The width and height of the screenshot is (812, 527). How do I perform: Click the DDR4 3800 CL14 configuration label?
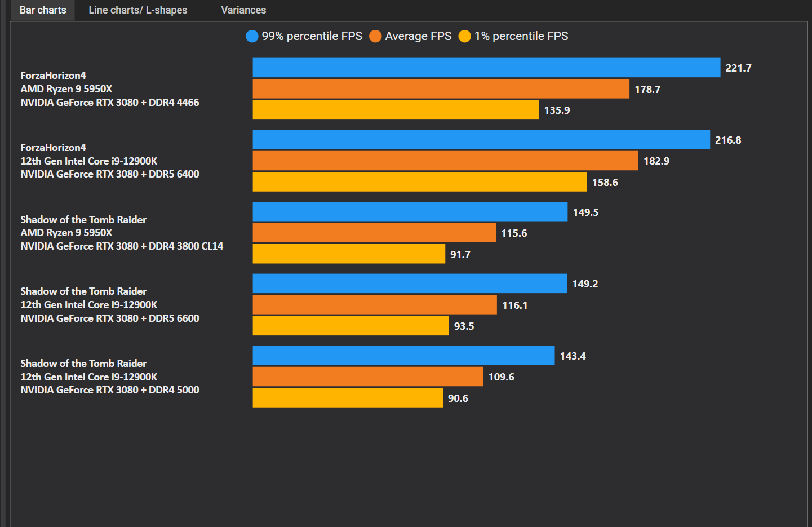[x=122, y=246]
